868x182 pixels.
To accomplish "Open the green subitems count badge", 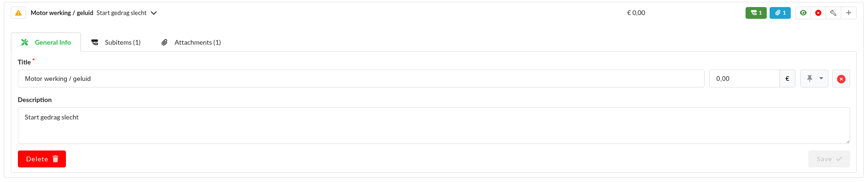I will [756, 13].
